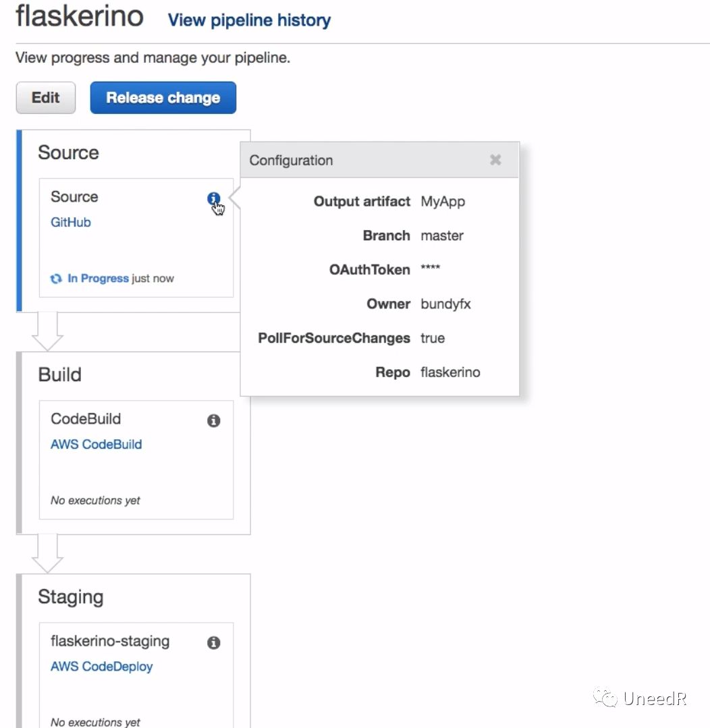Click the Configuration popup title
Viewport: 710px width, 728px height.
[x=291, y=160]
